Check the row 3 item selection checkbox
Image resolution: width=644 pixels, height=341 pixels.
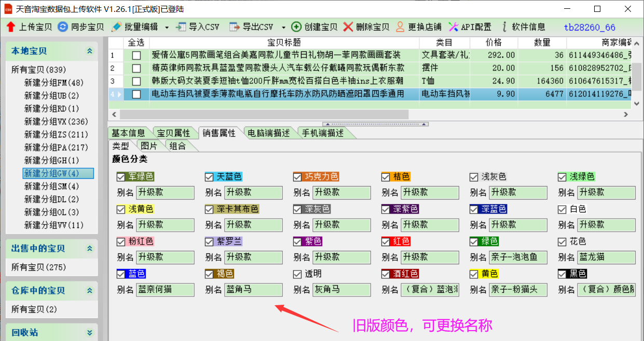click(136, 81)
